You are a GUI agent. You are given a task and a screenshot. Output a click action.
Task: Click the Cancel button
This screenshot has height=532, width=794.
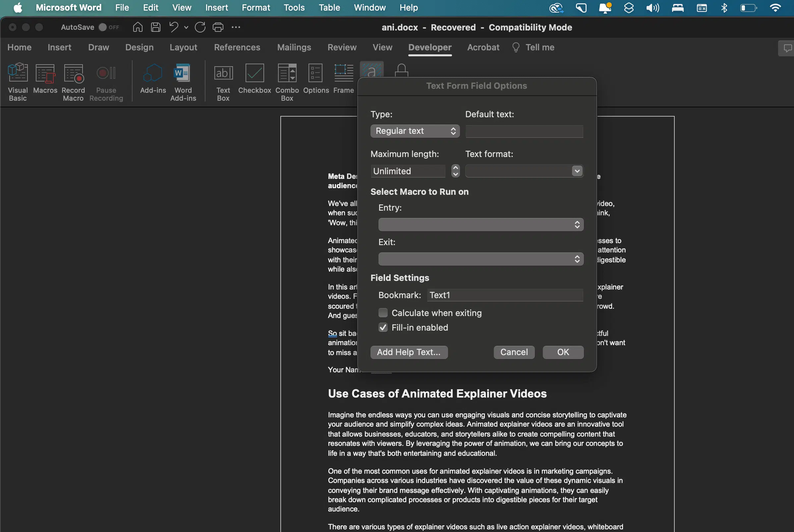[513, 352]
